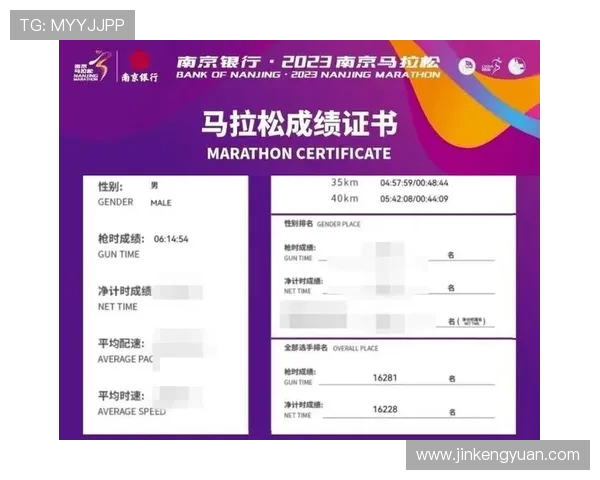Image resolution: width=600 pixels, height=480 pixels.
Task: Select the gun time value '06:14:54'
Action: click(171, 239)
